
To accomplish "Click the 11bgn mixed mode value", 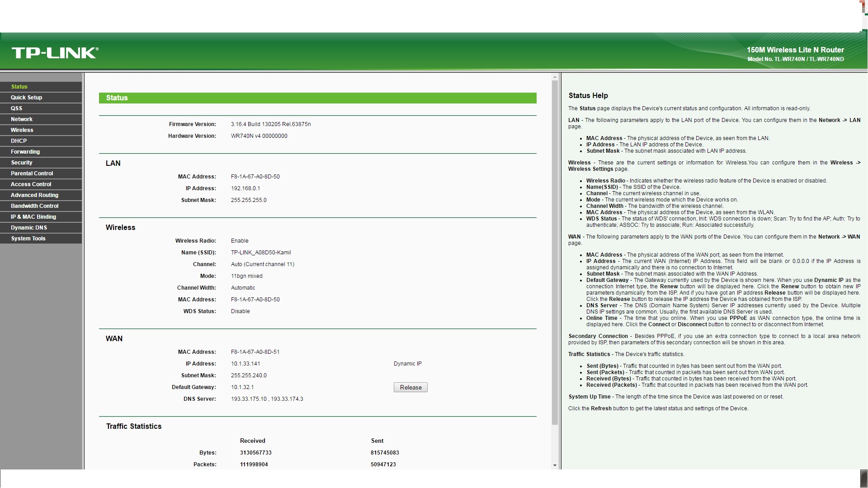I will pyautogui.click(x=246, y=276).
